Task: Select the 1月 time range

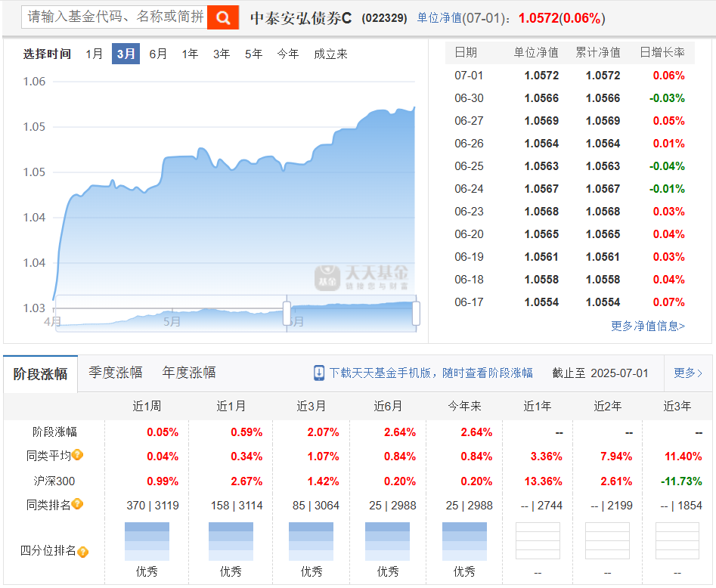Action: click(95, 54)
